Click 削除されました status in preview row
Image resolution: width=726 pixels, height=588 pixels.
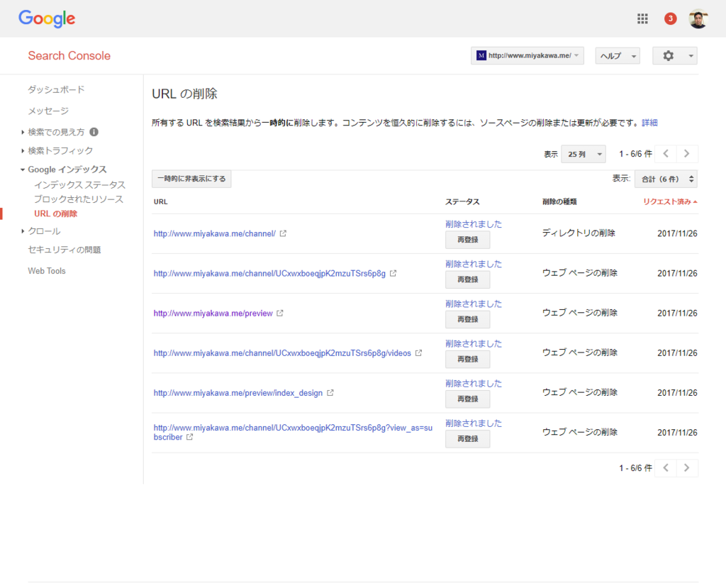tap(474, 304)
